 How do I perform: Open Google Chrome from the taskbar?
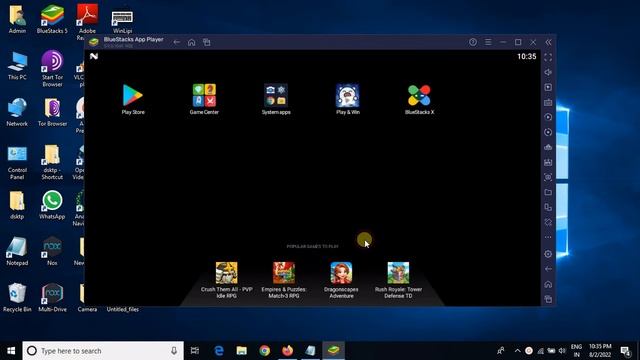[x=264, y=351]
